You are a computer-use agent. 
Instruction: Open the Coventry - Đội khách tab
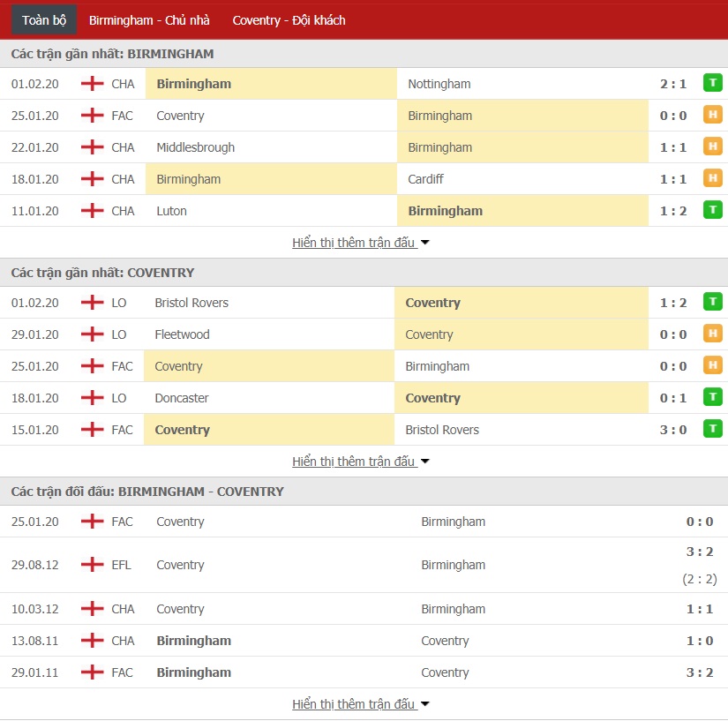289,20
